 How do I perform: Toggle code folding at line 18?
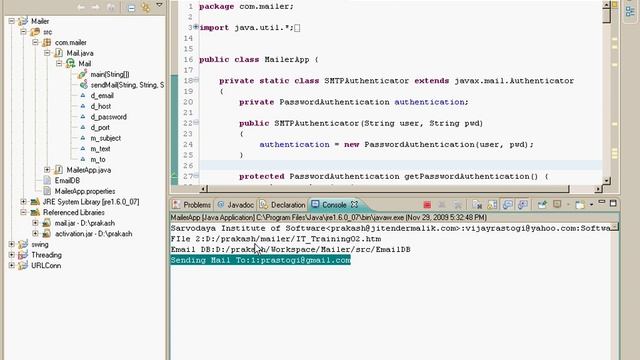coord(196,80)
